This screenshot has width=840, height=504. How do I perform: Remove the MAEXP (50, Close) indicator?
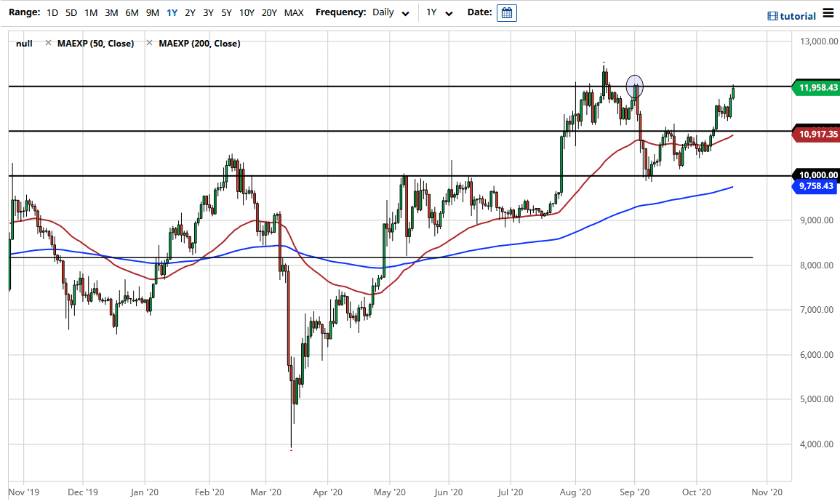(x=48, y=43)
